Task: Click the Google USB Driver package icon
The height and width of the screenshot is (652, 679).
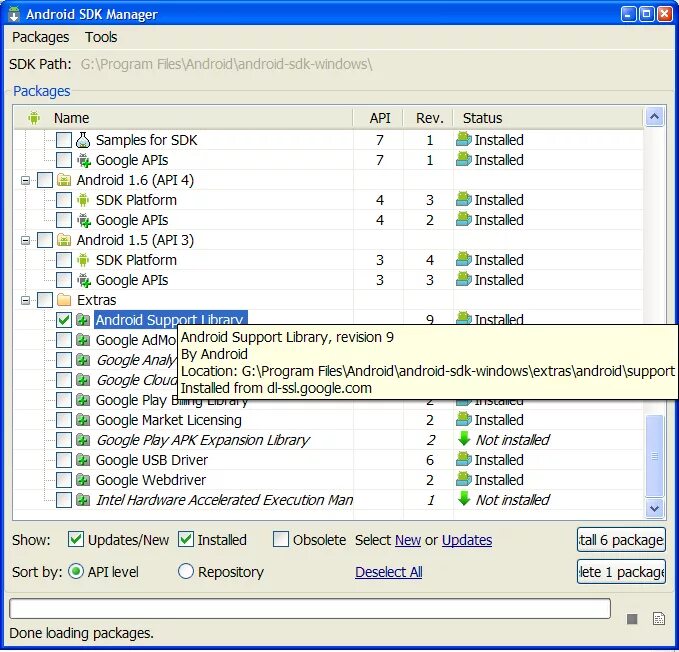Action: (x=83, y=460)
